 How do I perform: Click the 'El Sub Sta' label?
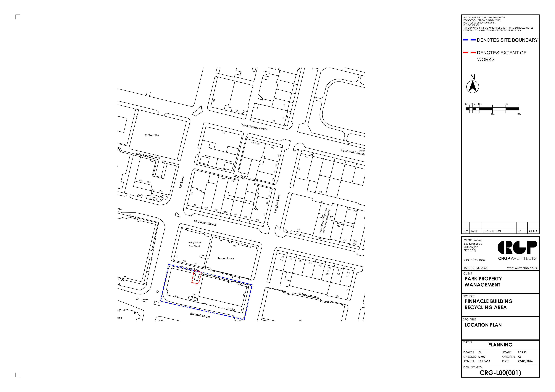tap(152, 135)
